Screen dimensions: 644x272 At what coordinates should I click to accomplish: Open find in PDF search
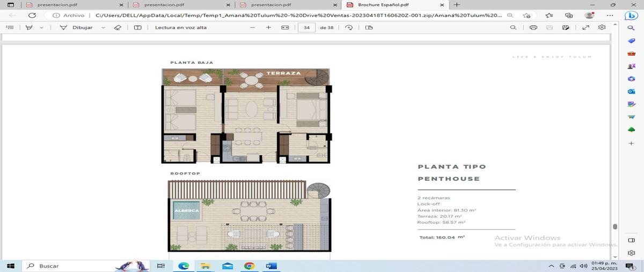click(x=514, y=27)
